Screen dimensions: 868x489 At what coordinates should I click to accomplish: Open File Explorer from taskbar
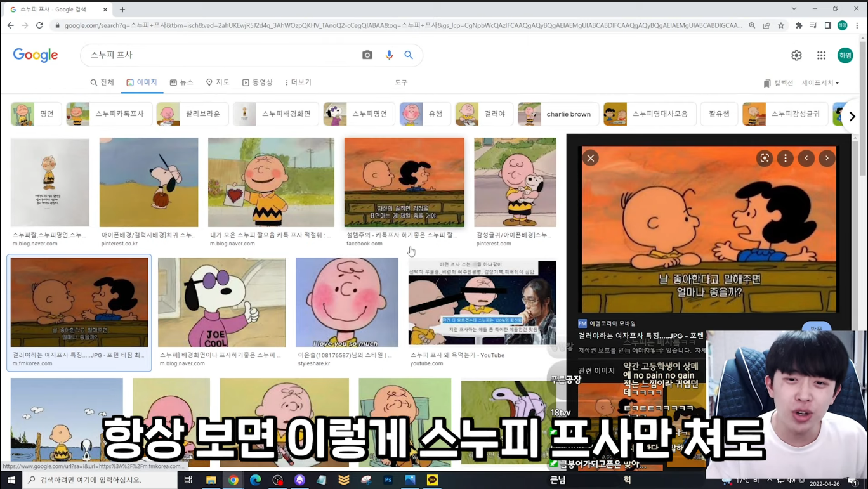point(211,480)
